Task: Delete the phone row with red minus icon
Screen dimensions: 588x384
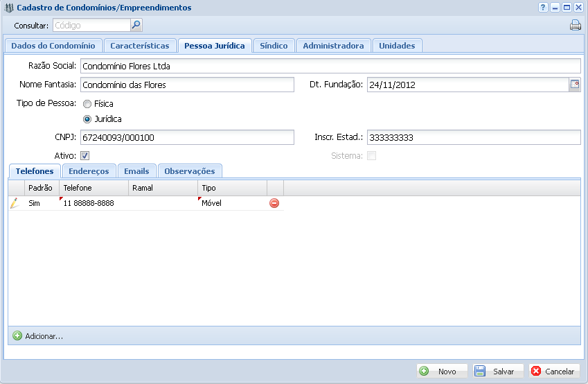Action: coord(274,203)
